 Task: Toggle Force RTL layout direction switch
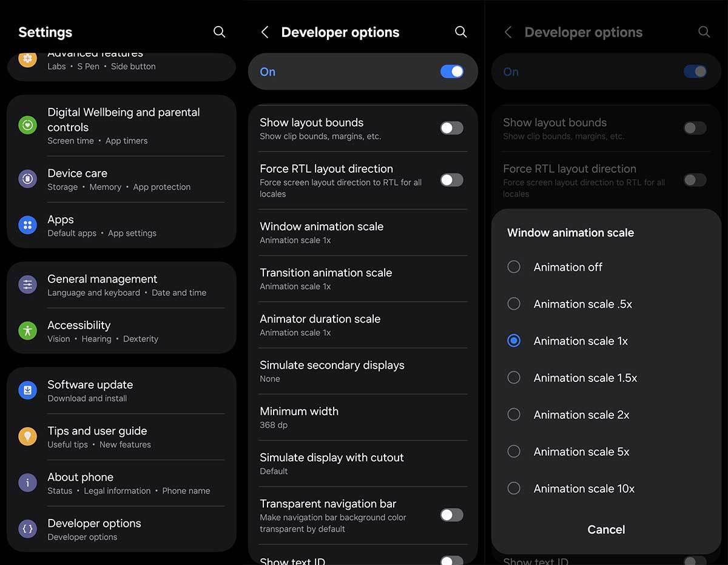(x=451, y=180)
